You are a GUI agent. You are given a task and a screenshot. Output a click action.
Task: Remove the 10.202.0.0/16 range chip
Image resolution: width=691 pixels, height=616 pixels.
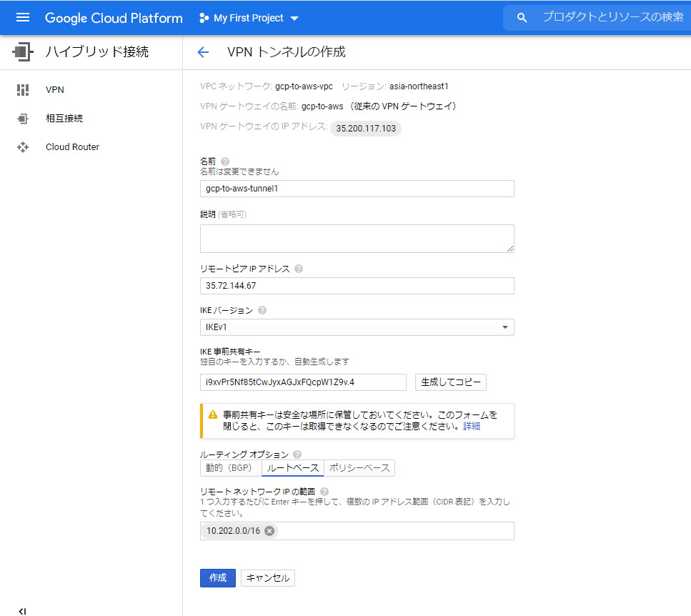pyautogui.click(x=269, y=531)
